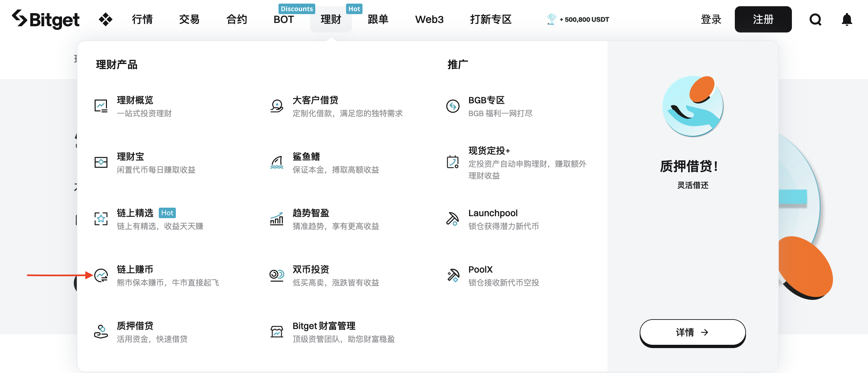This screenshot has width=868, height=373.
Task: Click the 质押借贷! promo heading
Action: point(690,166)
